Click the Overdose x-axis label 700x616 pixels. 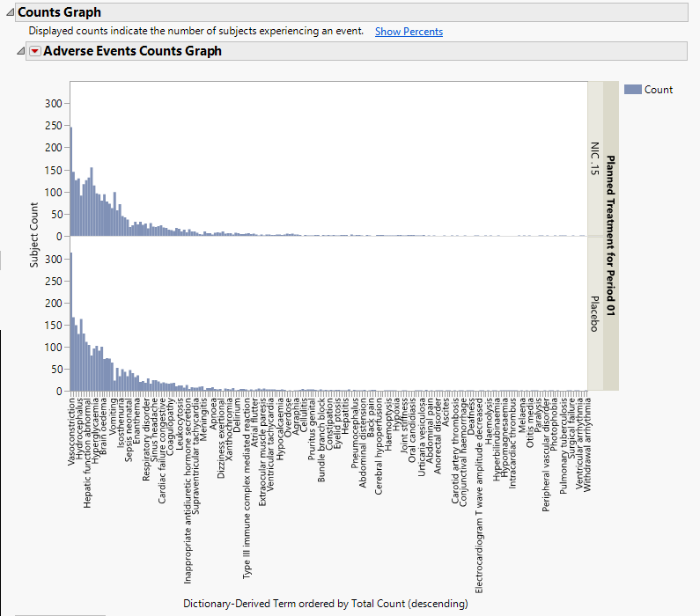(289, 417)
